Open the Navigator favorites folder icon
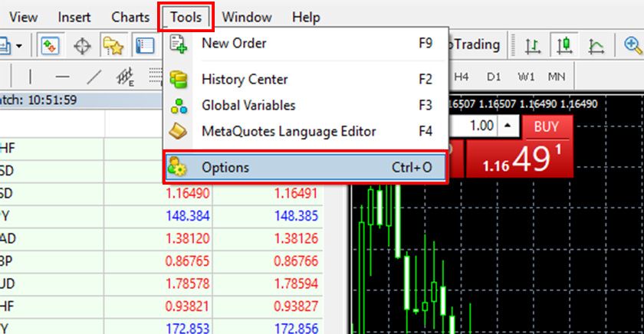The image size is (644, 334). 113,46
